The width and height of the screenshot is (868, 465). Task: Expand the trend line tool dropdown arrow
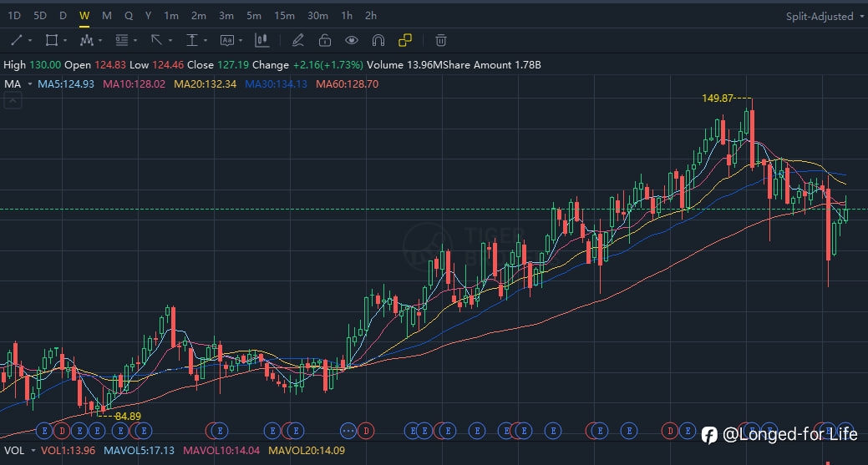[x=30, y=41]
